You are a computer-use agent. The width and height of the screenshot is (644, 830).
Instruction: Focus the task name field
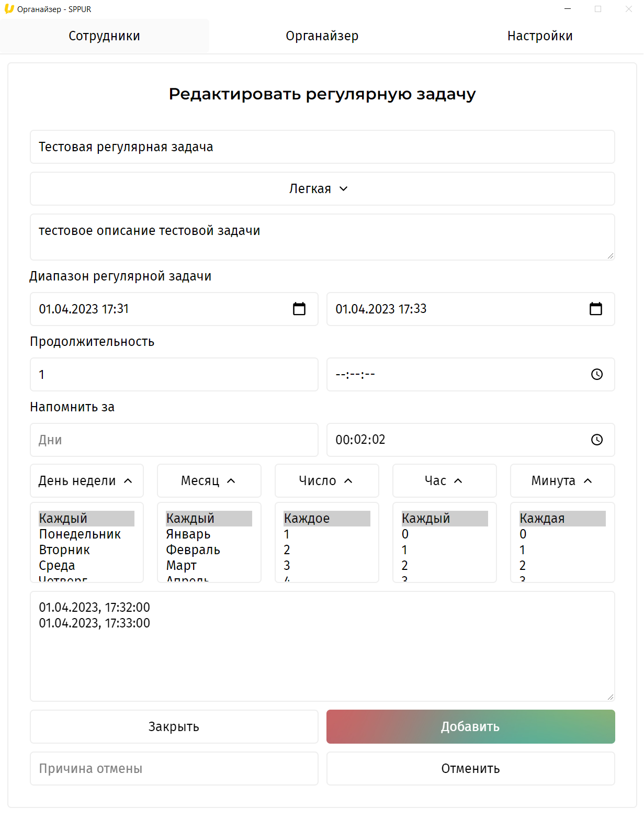point(322,147)
